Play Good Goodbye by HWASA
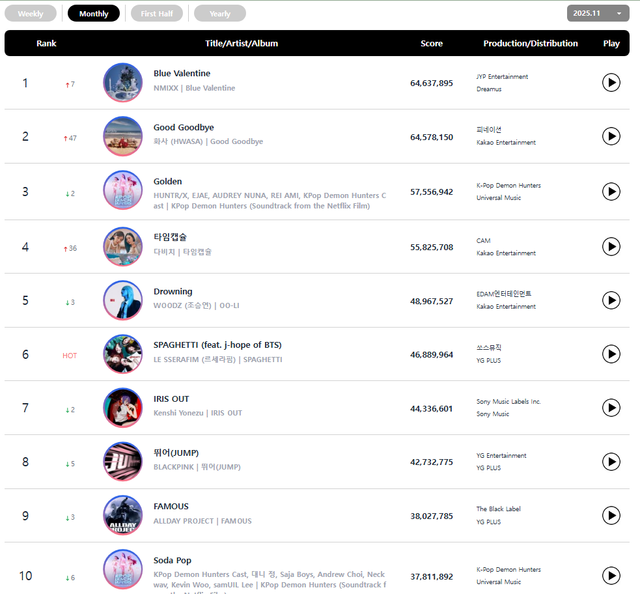 pos(611,136)
